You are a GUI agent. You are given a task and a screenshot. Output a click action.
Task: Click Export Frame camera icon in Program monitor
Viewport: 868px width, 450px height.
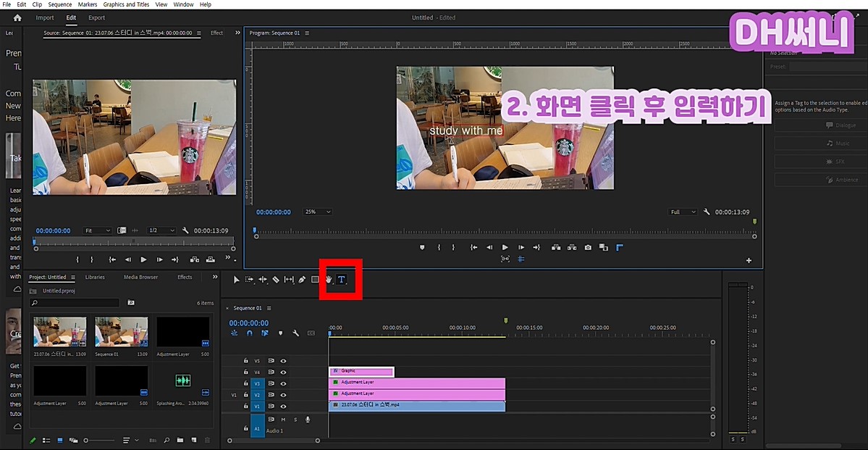(x=588, y=247)
